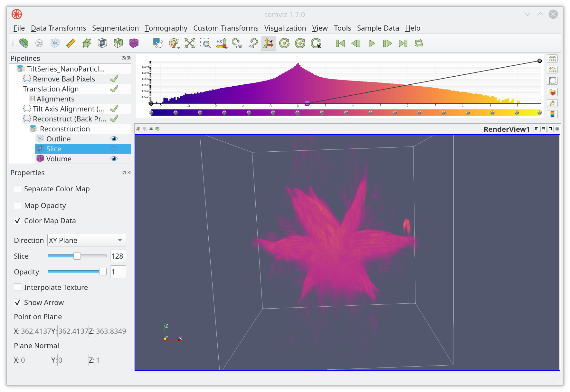Screen dimensions: 570x392
Task: Hide the Volume module
Action: (114, 159)
